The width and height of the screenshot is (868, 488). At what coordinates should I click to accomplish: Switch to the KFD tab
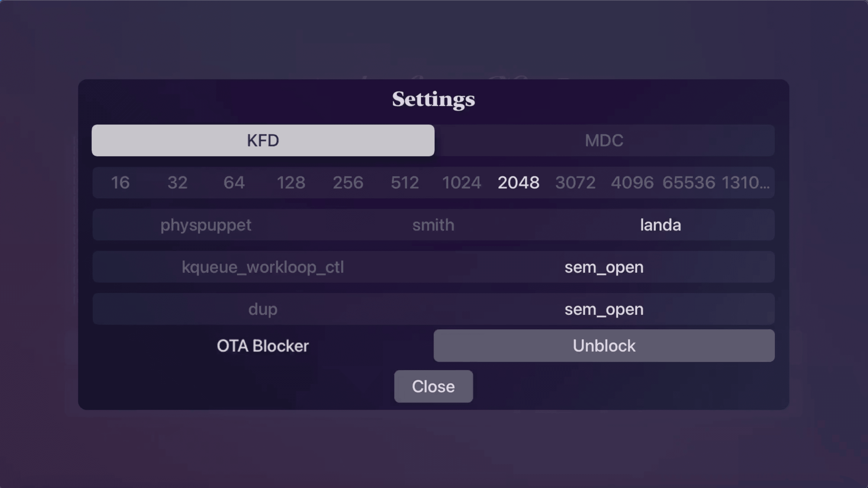263,140
